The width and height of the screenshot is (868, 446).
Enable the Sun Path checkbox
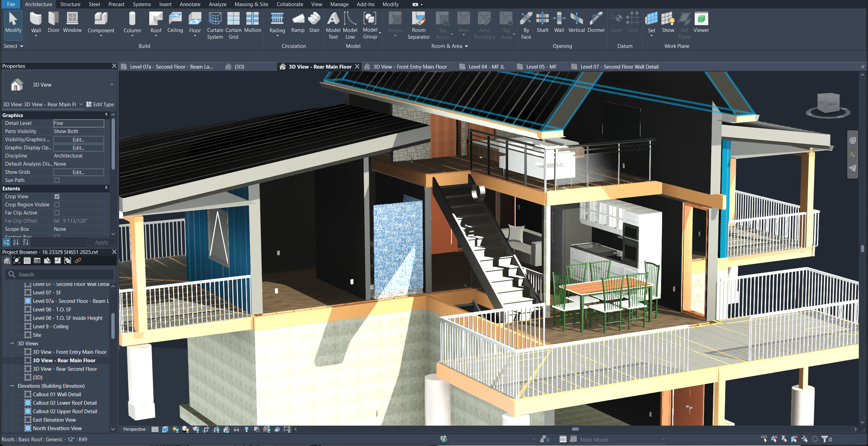[57, 180]
